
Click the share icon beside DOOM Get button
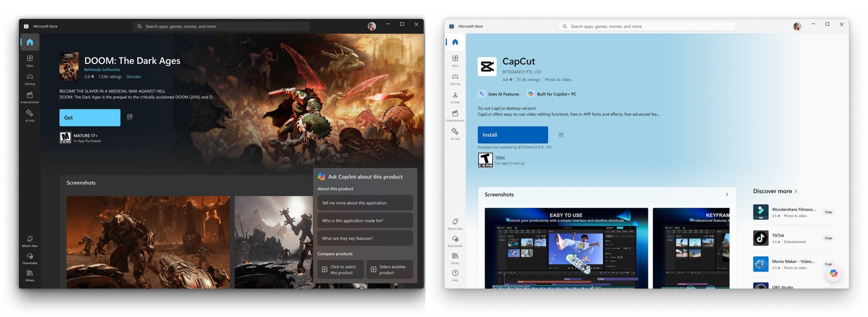pos(130,117)
